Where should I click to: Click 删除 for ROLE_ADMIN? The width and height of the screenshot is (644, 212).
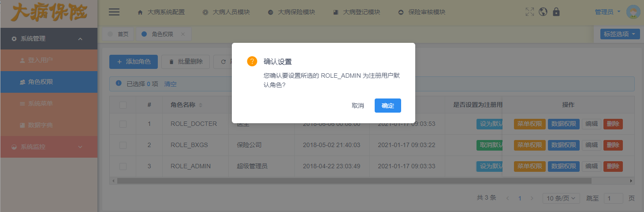tap(613, 166)
